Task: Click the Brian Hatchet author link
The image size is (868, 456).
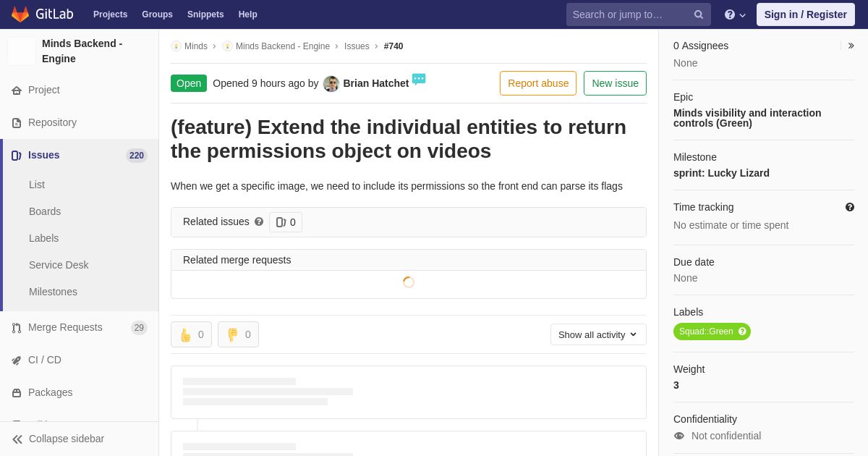Action: tap(376, 83)
